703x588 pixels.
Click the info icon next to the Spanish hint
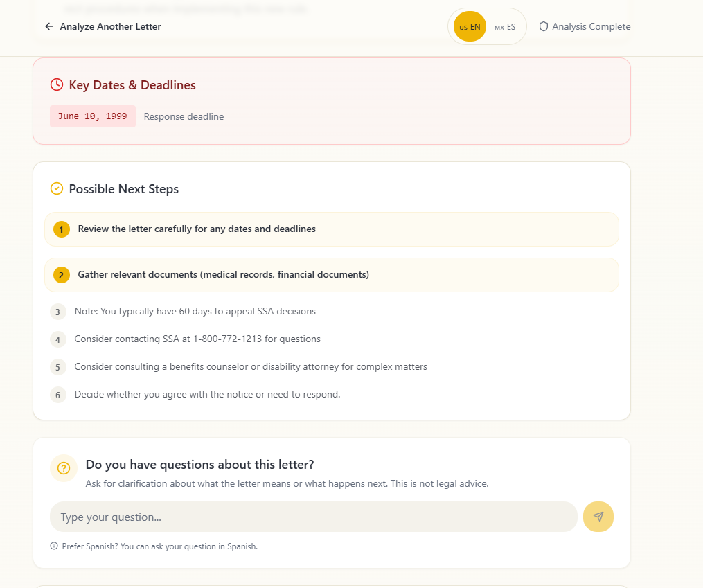54,546
